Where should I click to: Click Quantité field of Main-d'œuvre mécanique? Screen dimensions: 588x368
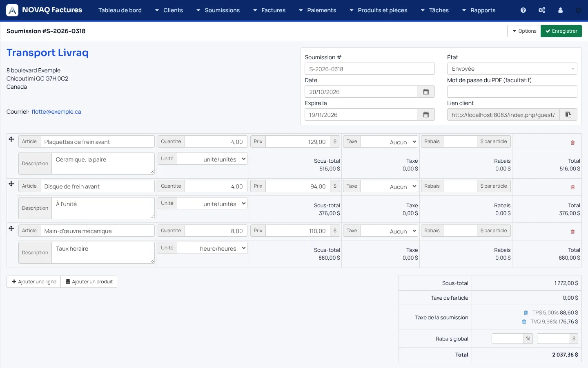[216, 231]
